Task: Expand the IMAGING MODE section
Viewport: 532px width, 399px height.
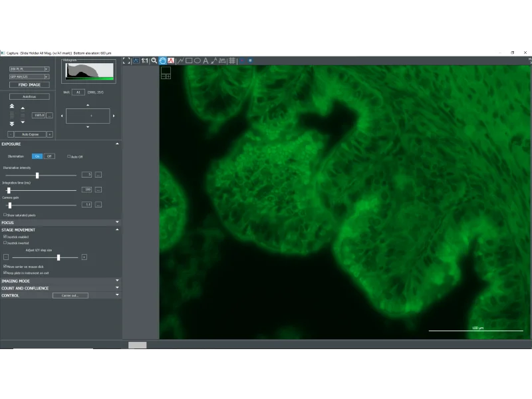Action: [118, 281]
